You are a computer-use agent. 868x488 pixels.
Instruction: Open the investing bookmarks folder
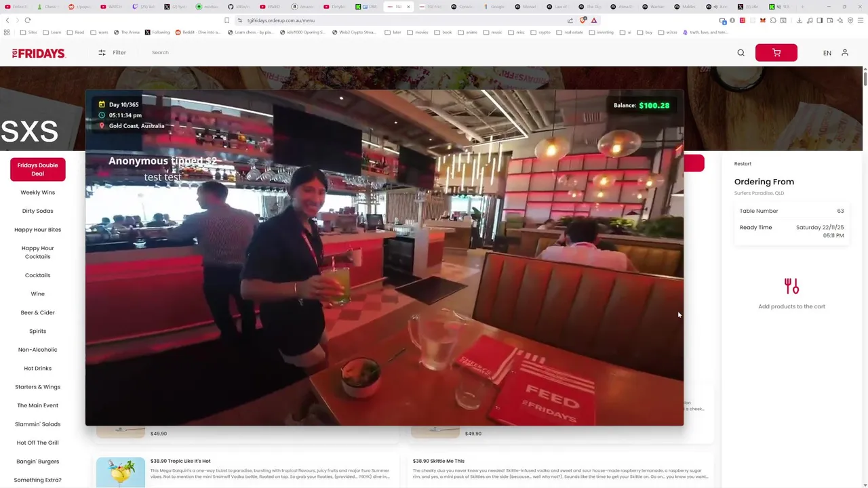click(x=601, y=32)
